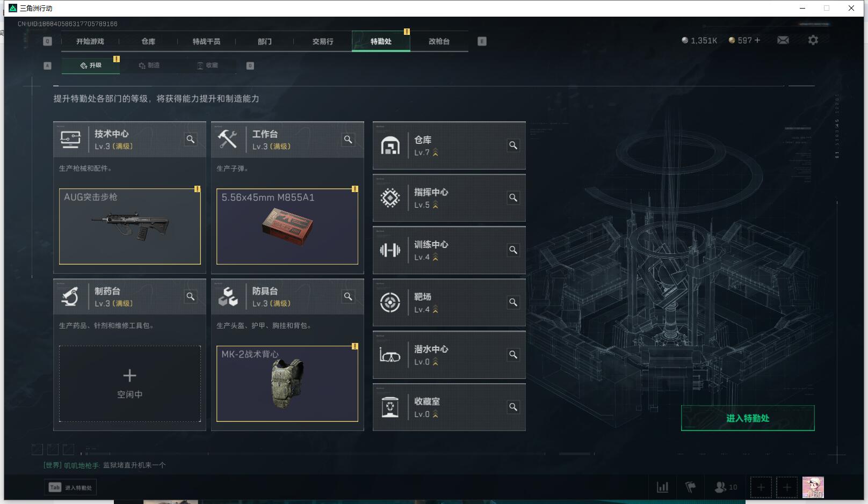Open settings gear icon at top right

tap(813, 40)
